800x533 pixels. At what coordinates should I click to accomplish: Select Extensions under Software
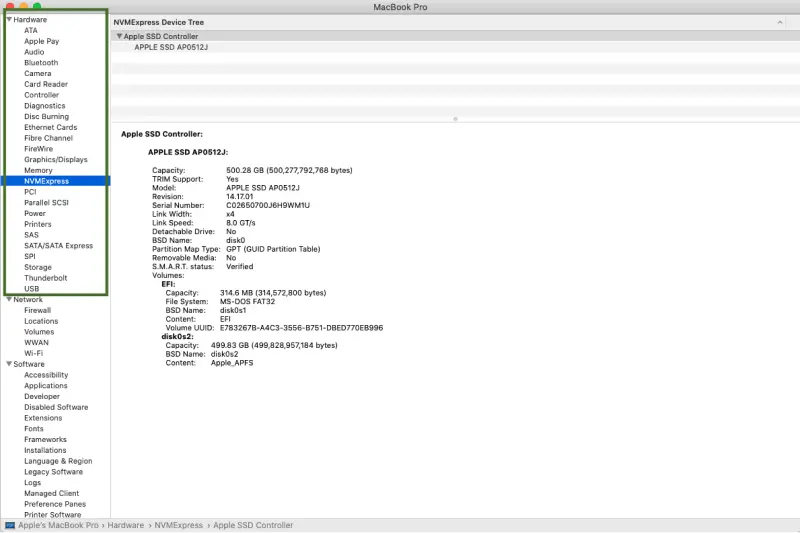[43, 418]
